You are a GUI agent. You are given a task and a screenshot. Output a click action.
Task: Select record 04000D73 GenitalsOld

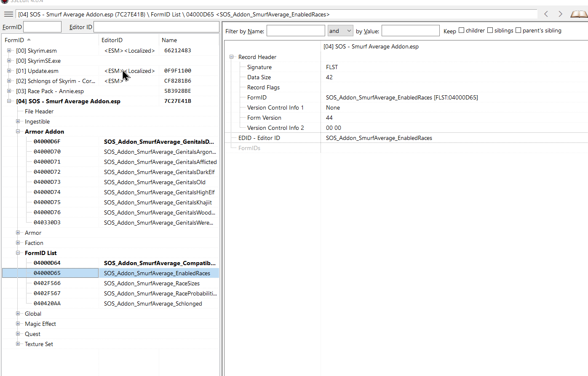coord(110,182)
